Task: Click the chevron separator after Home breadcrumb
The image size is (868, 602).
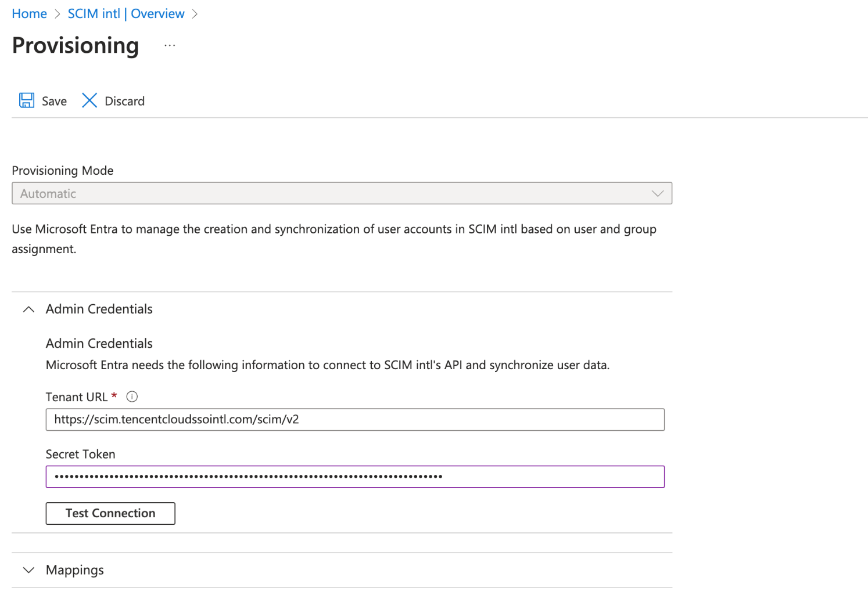Action: click(x=57, y=14)
